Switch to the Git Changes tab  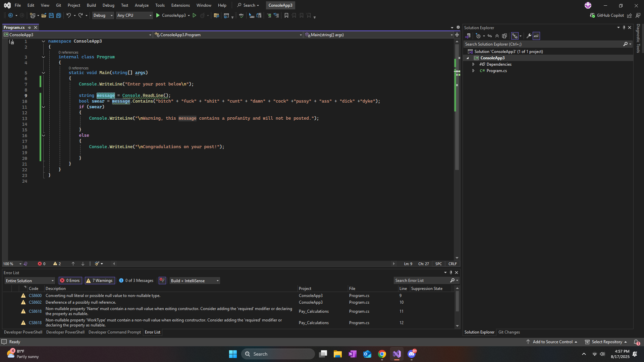tap(509, 332)
